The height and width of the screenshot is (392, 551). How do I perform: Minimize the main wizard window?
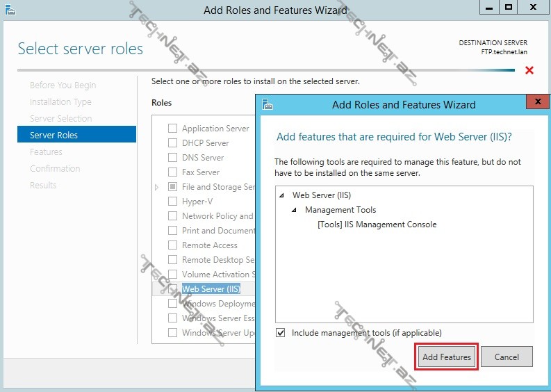pyautogui.click(x=489, y=7)
